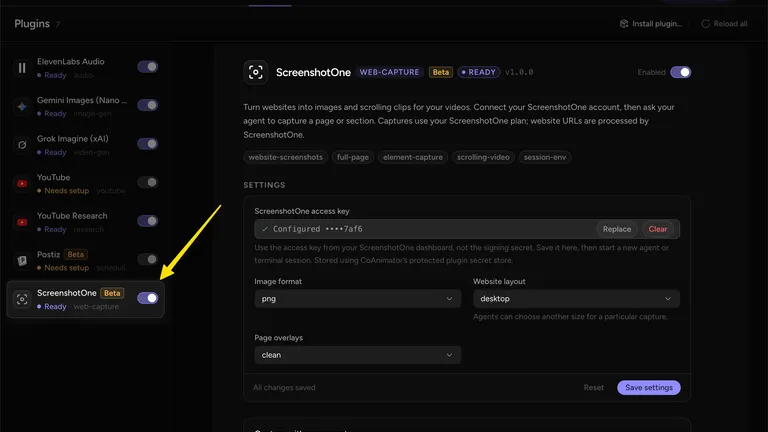Select the YouTube Research plugin row
The width and height of the screenshot is (768, 432).
coord(86,222)
